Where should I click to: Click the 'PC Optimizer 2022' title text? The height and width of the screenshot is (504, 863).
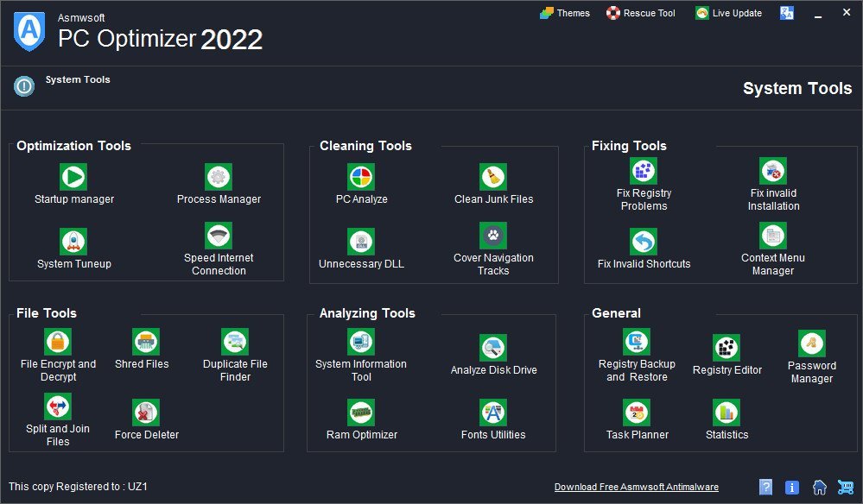[160, 39]
